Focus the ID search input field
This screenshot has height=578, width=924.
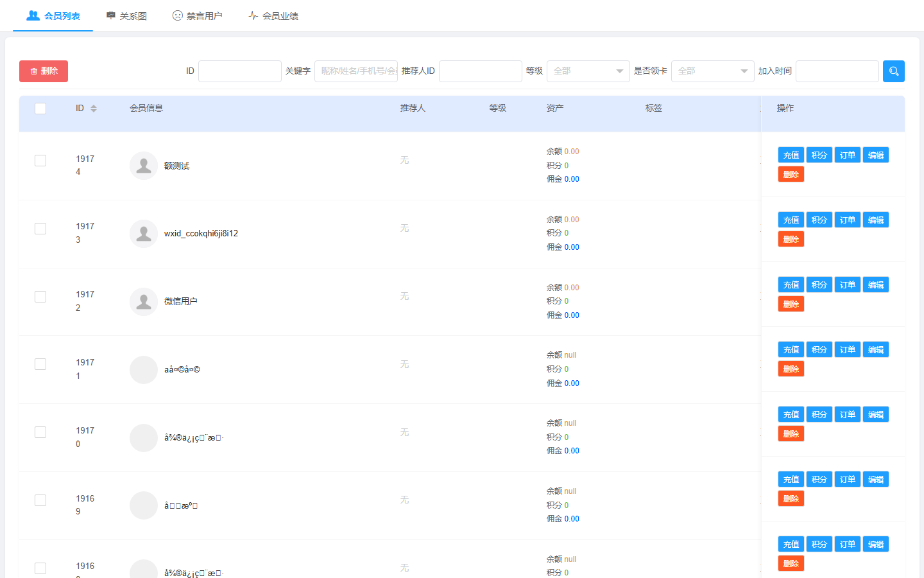(x=240, y=71)
